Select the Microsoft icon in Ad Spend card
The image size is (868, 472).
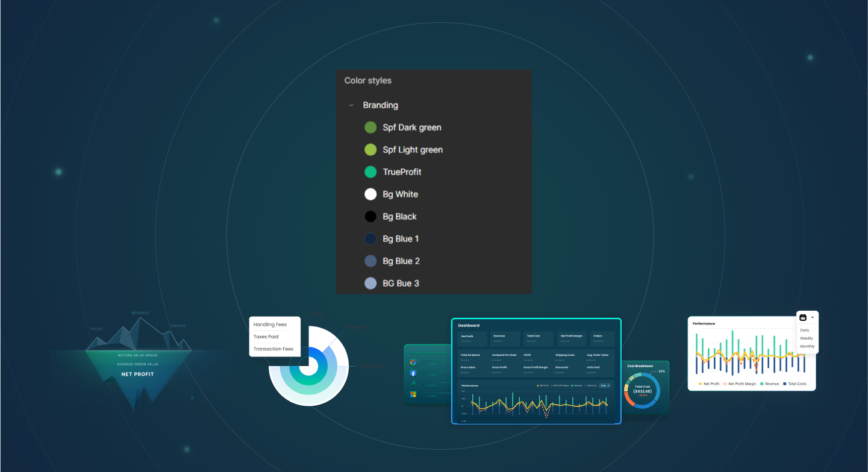[413, 394]
